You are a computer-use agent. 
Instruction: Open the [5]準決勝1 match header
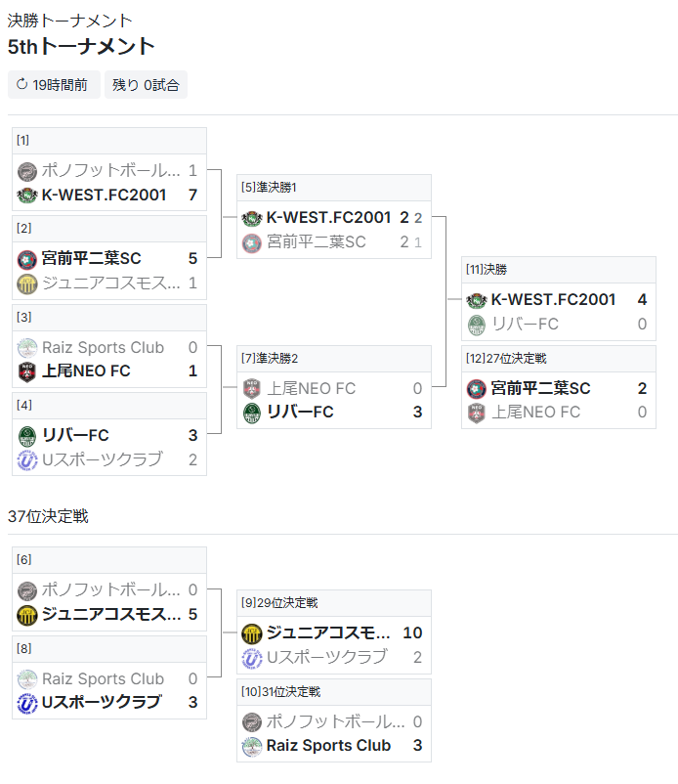[x=334, y=188]
